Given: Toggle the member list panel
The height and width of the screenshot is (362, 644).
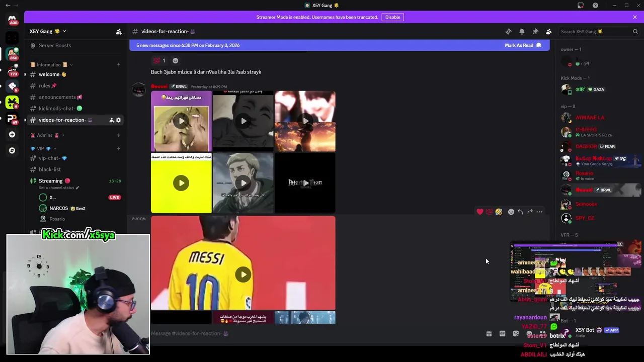Looking at the screenshot, I should tap(549, 31).
